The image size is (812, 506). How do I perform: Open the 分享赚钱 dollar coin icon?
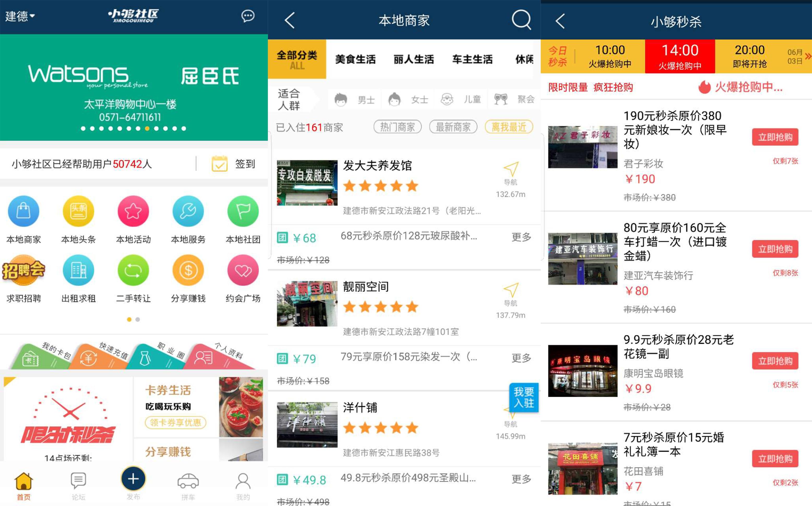point(188,270)
